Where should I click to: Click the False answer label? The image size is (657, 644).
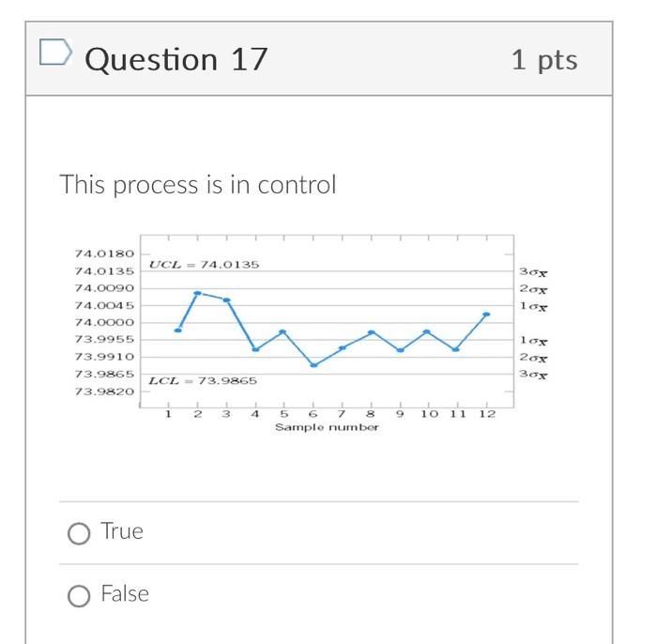pos(125,593)
